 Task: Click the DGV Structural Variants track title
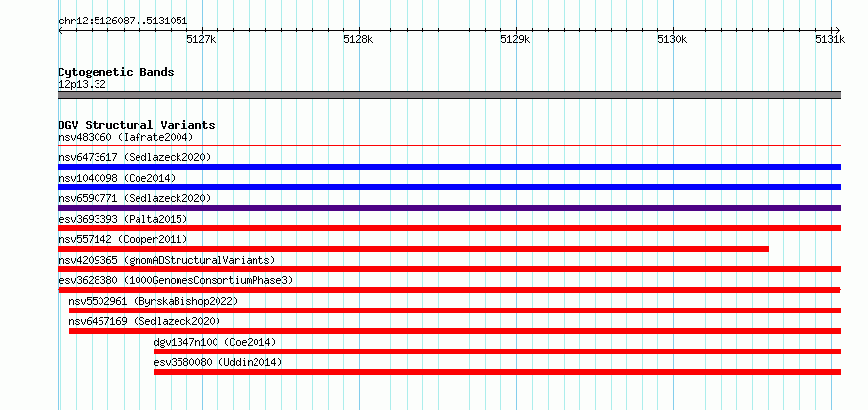pyautogui.click(x=137, y=125)
